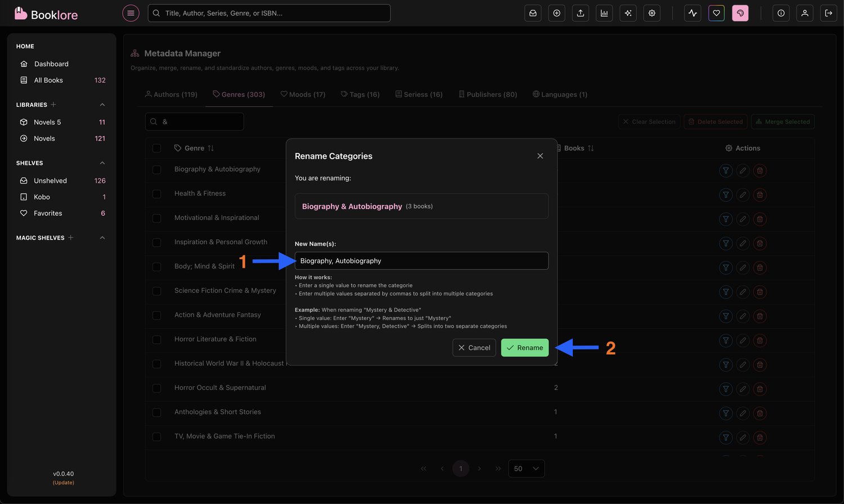Select the filter icon beside Biography & Autobiography row
This screenshot has width=844, height=504.
(x=725, y=170)
